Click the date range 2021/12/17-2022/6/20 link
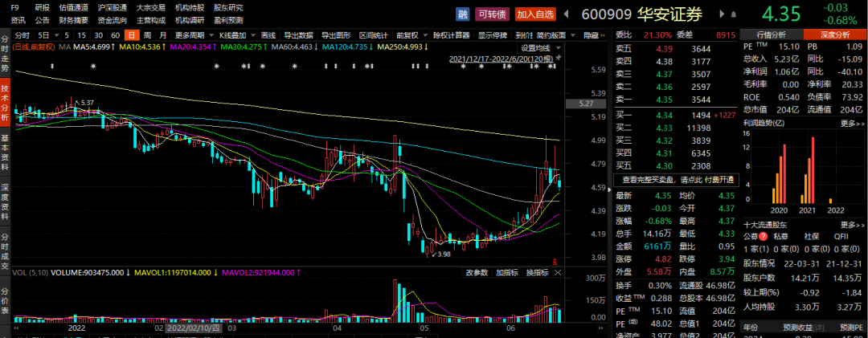This screenshot has height=338, width=868. pyautogui.click(x=501, y=58)
